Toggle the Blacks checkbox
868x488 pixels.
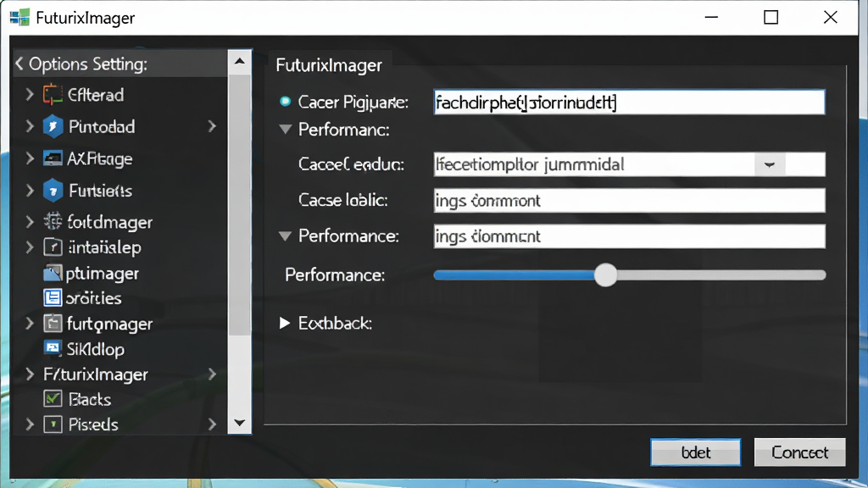(53, 399)
